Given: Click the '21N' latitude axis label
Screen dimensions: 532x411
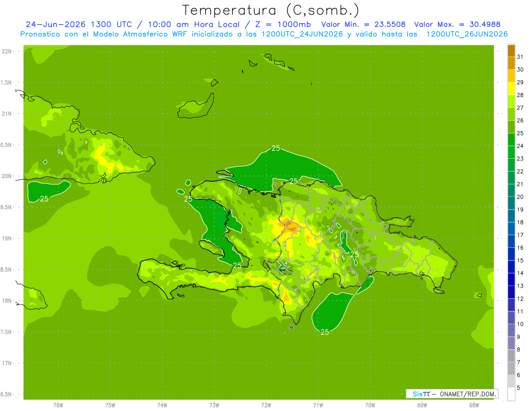Looking at the screenshot, I should pos(7,114).
